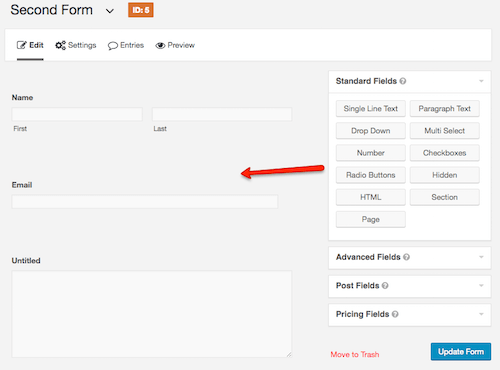Click in the First name input
The width and height of the screenshot is (500, 370).
click(x=77, y=114)
